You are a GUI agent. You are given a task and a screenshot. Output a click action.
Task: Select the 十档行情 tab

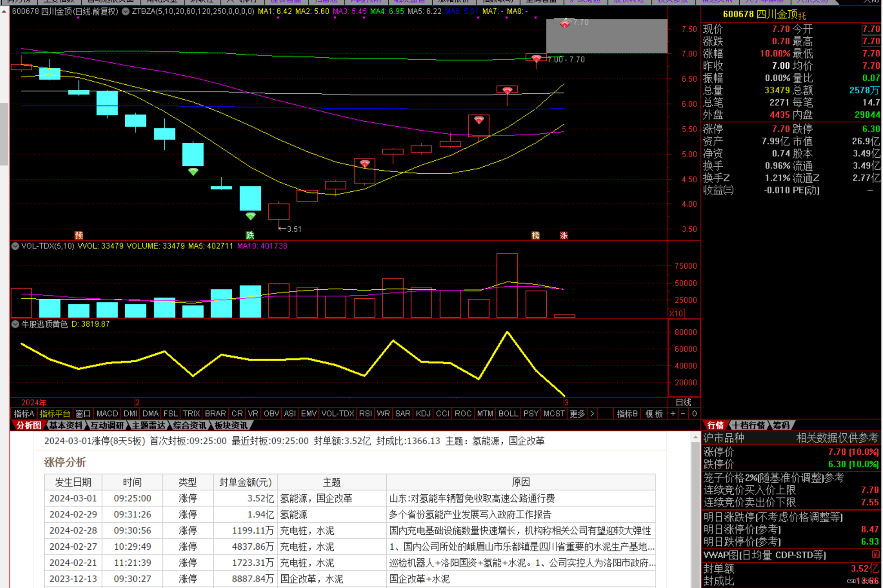click(749, 425)
